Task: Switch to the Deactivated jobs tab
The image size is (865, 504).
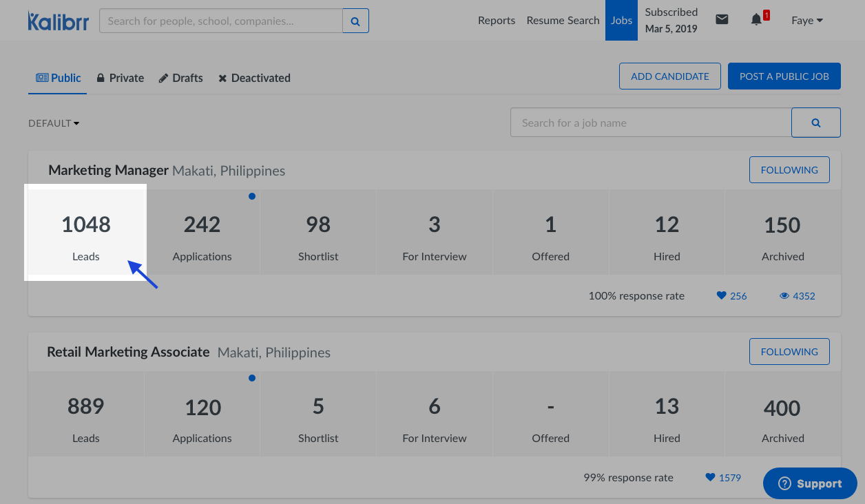Action: tap(254, 78)
